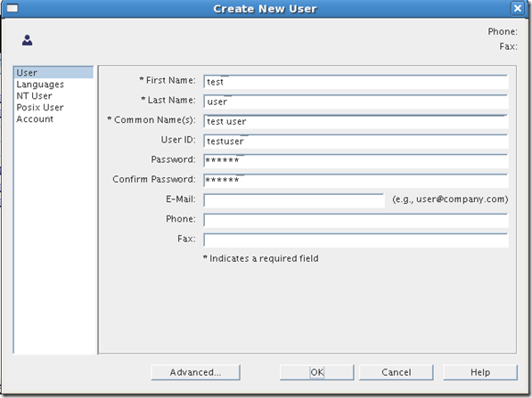Viewport: 532px width, 398px height.
Task: Click the 'Fax:' label at top right
Action: 508,46
